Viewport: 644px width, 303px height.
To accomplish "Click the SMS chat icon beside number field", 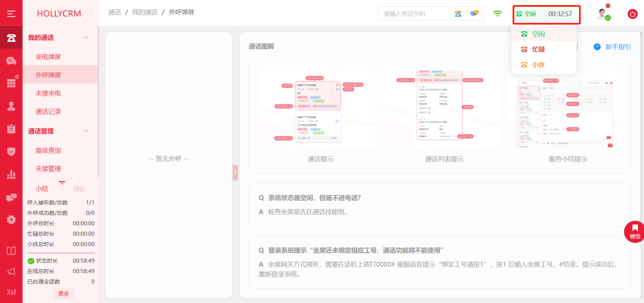I will tap(474, 14).
